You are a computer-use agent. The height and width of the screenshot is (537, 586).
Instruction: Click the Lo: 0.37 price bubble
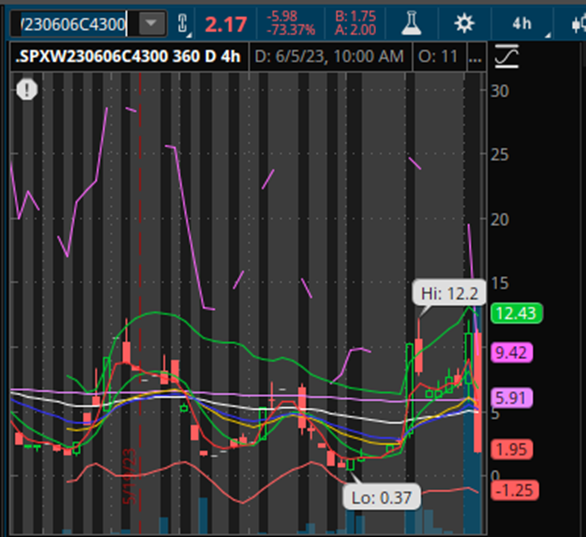382,497
